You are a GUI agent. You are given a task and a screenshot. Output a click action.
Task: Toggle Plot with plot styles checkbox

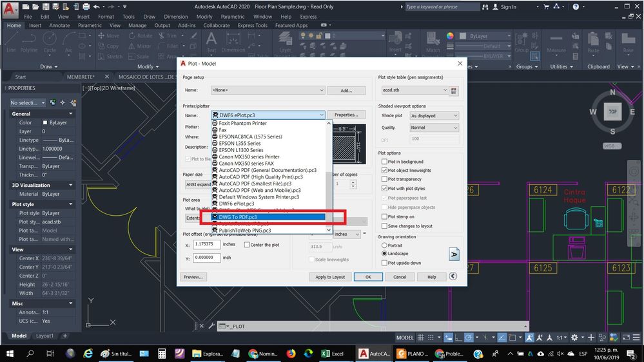tap(384, 188)
